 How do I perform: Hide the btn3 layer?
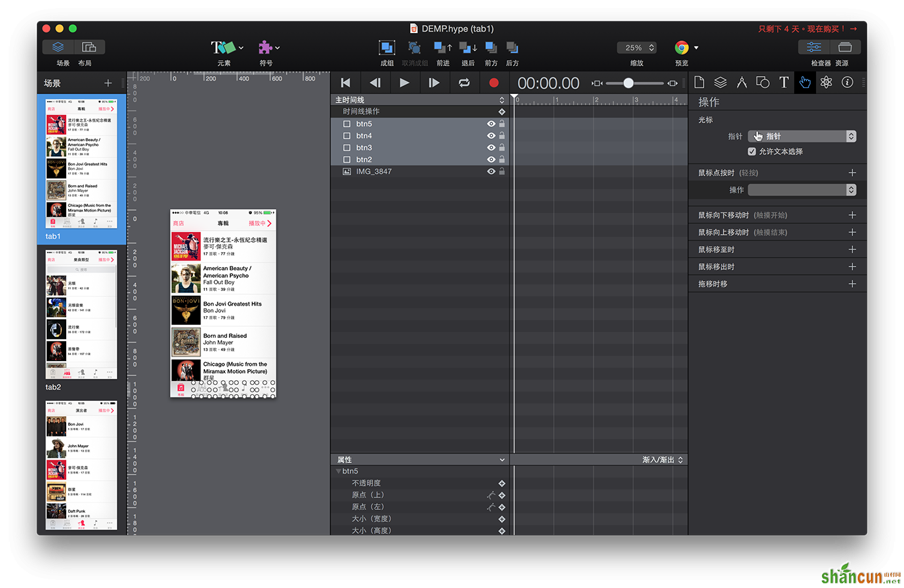point(491,147)
